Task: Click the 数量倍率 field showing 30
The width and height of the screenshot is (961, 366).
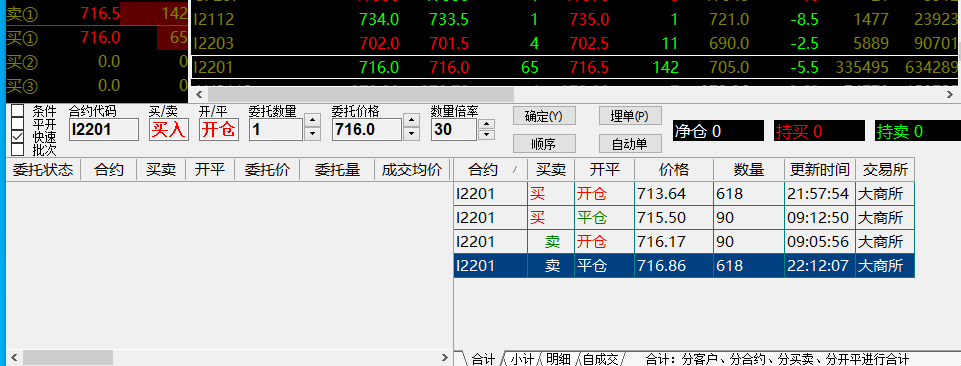Action: [454, 129]
